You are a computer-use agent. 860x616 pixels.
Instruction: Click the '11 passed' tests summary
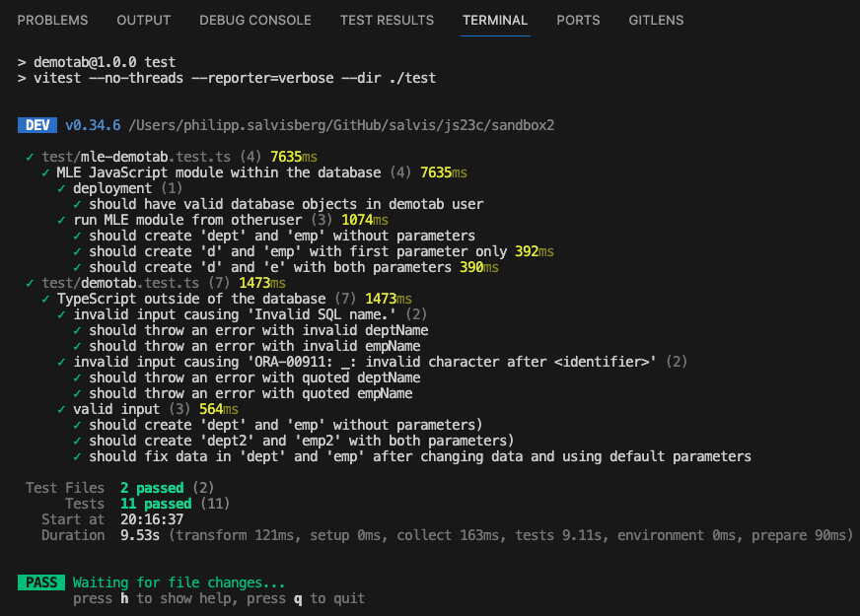point(156,504)
